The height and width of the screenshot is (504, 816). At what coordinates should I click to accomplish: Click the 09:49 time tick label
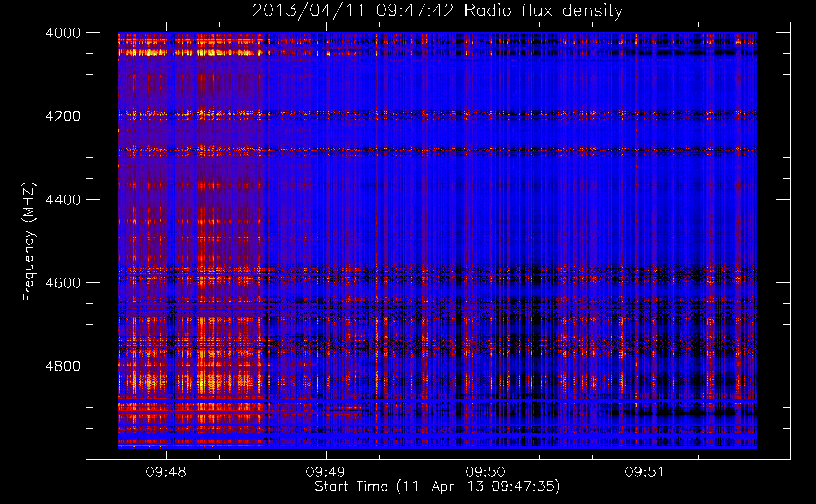[x=326, y=472]
